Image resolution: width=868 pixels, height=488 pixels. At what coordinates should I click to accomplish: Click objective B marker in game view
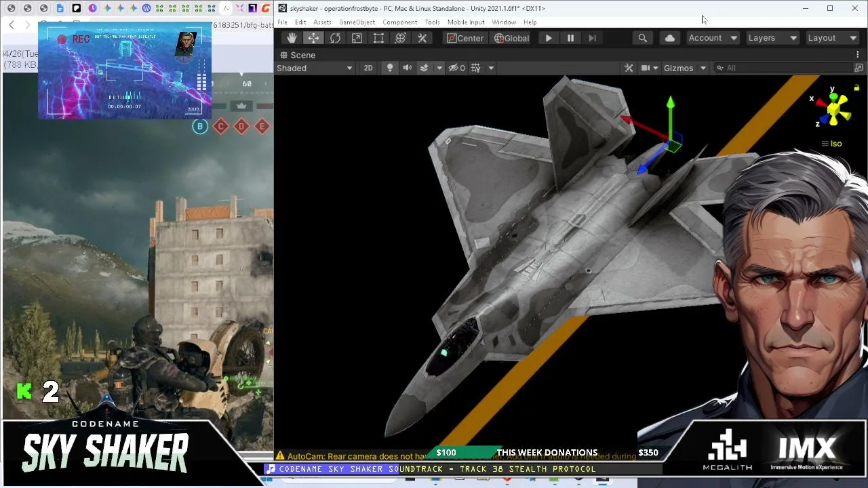point(200,126)
